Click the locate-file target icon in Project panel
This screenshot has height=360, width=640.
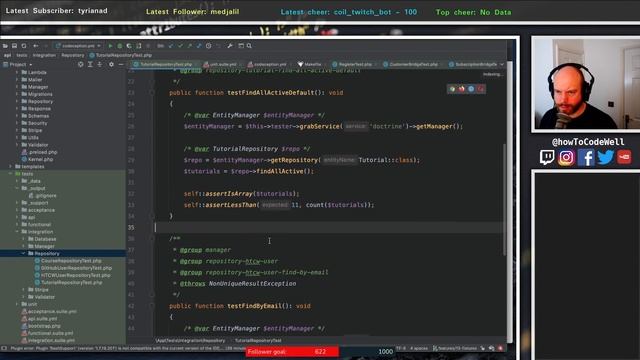80,64
